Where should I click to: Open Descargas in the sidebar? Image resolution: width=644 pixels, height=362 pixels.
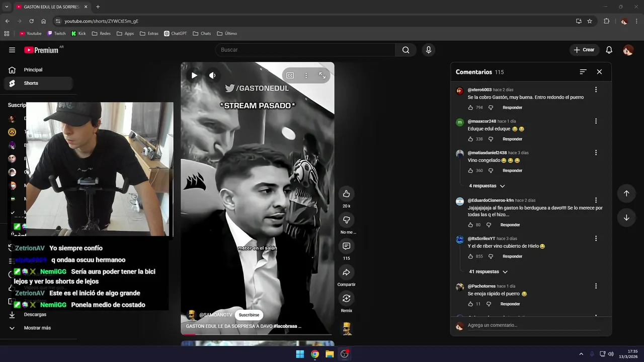pyautogui.click(x=38, y=315)
